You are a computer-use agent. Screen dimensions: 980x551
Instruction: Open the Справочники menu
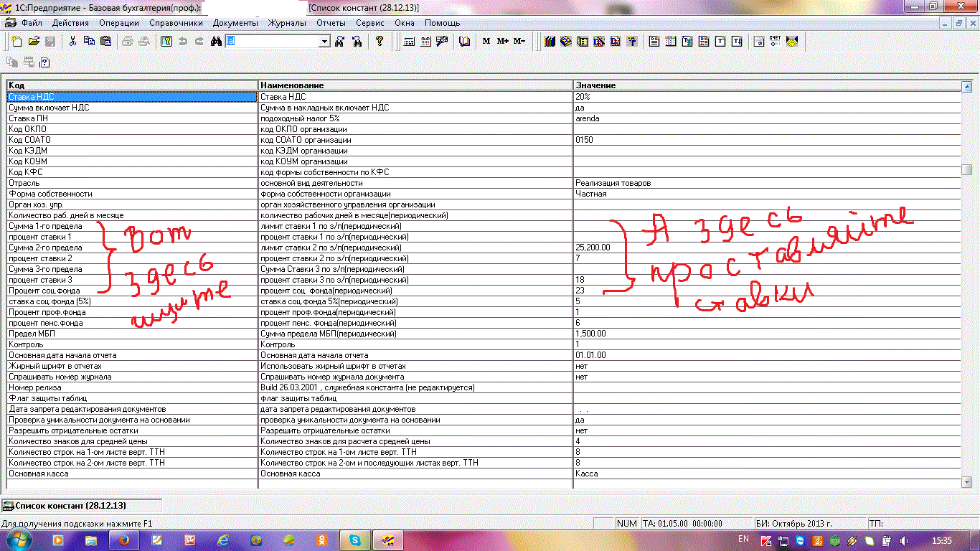click(x=176, y=23)
